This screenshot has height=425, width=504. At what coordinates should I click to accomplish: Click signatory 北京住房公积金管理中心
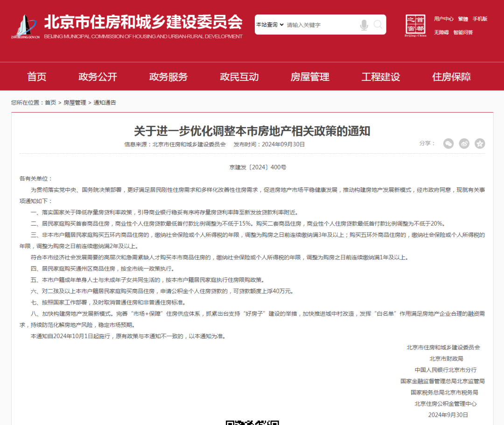(x=446, y=404)
